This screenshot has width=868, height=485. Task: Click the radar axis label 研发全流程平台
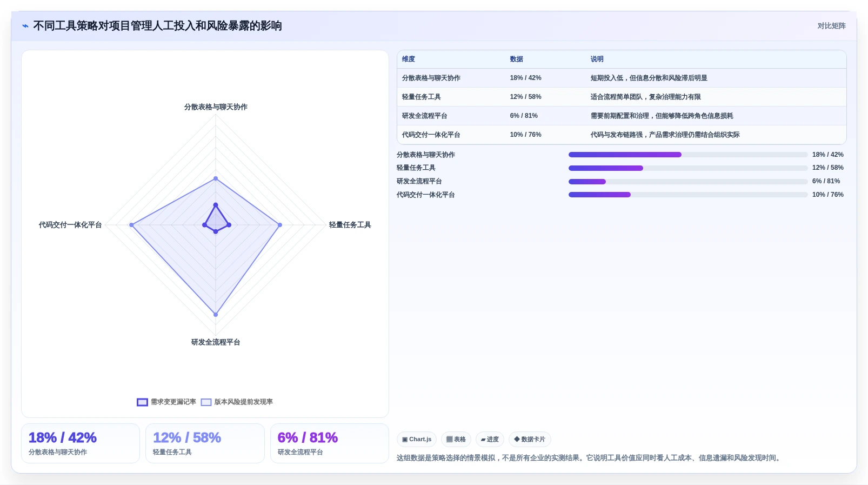pyautogui.click(x=216, y=342)
